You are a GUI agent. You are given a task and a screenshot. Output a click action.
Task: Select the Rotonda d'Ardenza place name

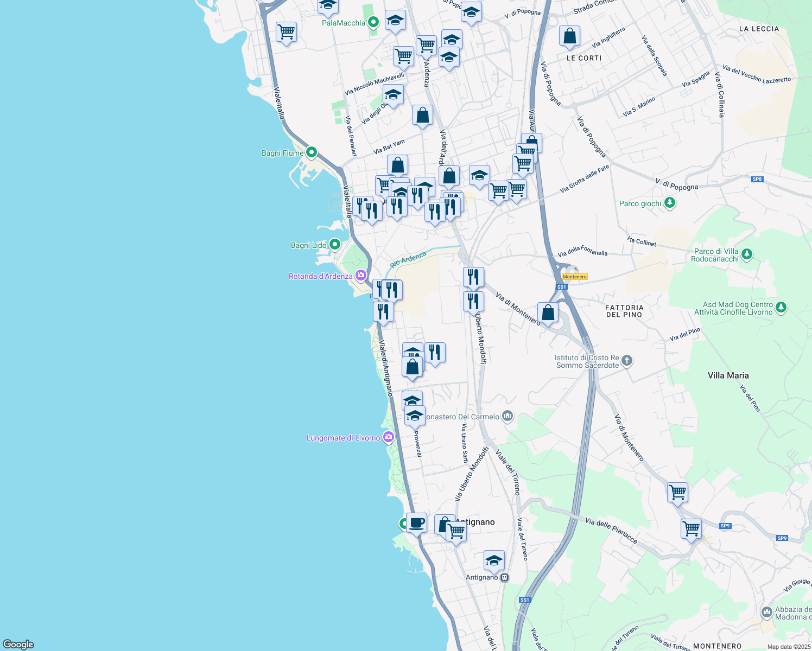320,276
